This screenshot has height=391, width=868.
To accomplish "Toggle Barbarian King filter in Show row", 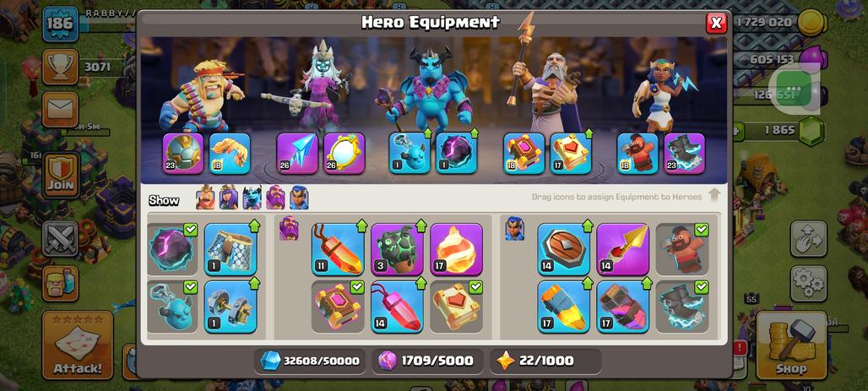I will 205,198.
